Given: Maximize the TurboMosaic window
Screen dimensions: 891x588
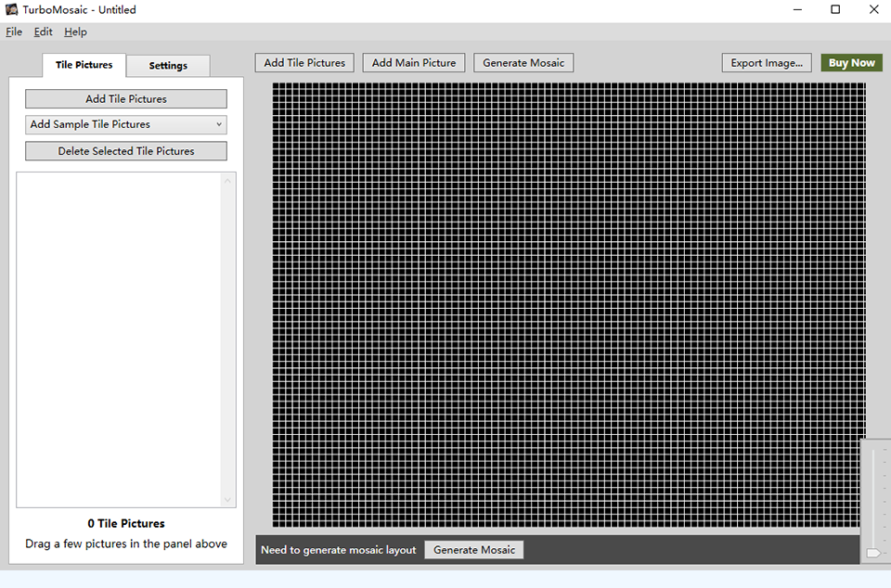Looking at the screenshot, I should [835, 10].
